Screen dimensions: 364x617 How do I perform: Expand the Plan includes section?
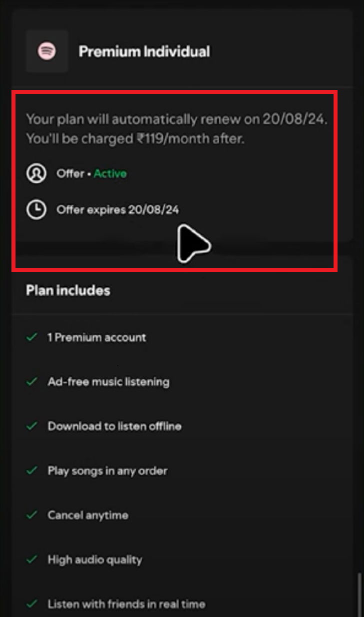coord(68,290)
